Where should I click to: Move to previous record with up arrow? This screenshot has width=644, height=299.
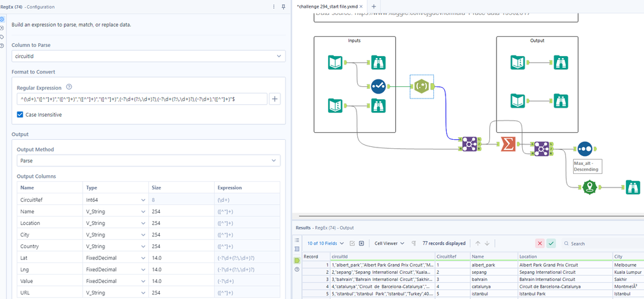[x=478, y=243]
